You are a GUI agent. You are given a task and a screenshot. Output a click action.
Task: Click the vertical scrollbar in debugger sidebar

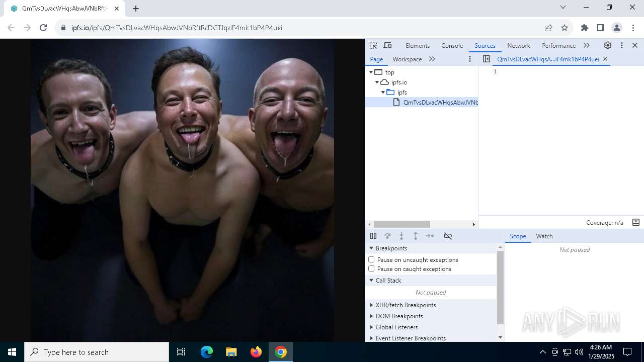[x=500, y=288]
